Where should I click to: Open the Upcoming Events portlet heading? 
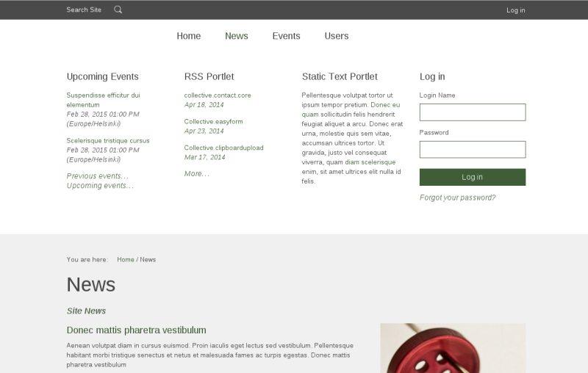click(x=102, y=76)
